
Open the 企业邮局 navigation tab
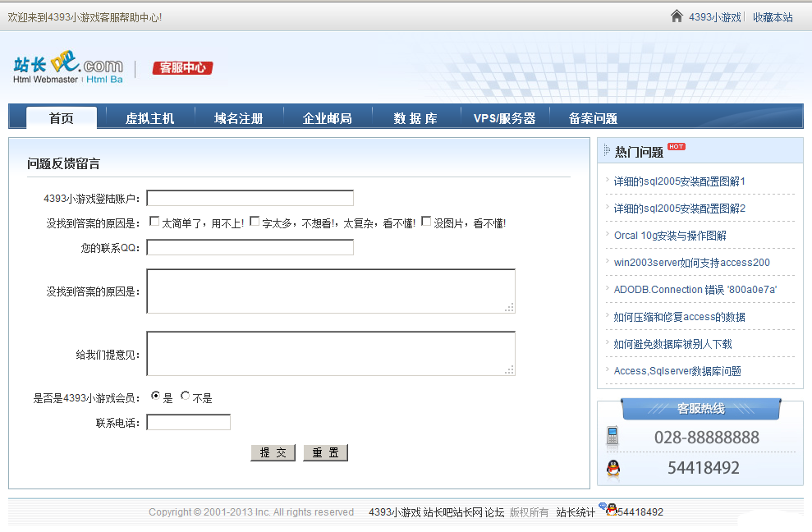[x=328, y=118]
